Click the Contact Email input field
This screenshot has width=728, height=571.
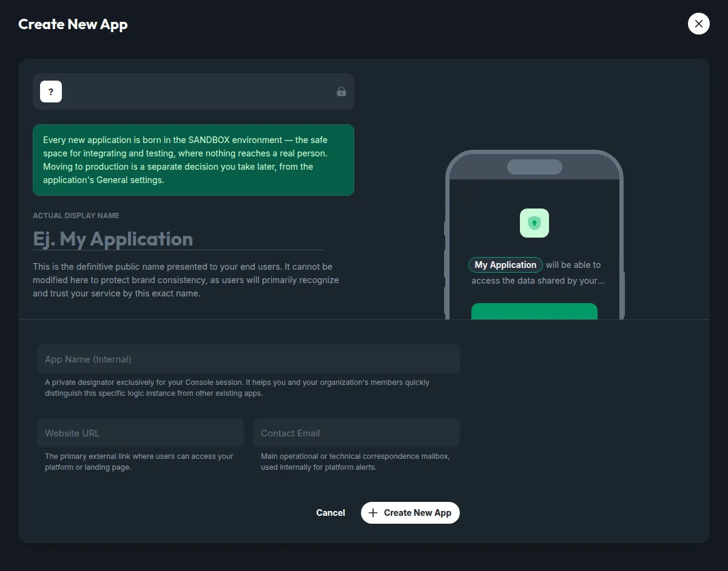click(x=357, y=433)
